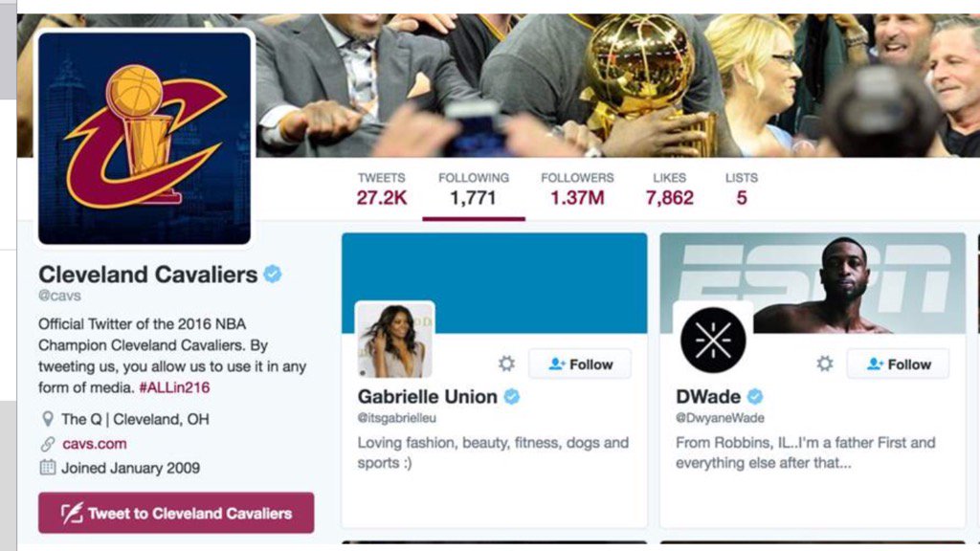Select the Following 1,771 tab
Image resolution: width=980 pixels, height=551 pixels.
coord(474,189)
